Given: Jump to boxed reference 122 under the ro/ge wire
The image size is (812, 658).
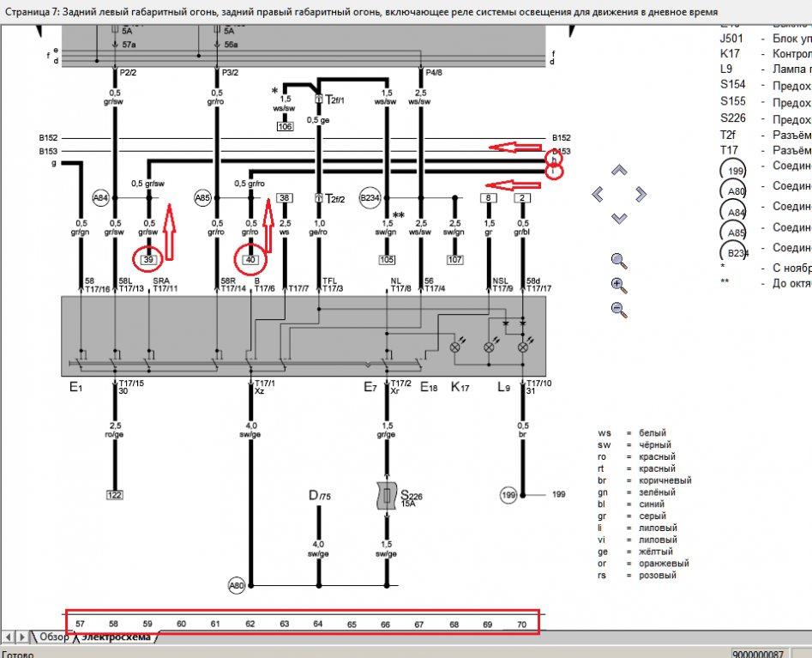Looking at the screenshot, I should 115,495.
